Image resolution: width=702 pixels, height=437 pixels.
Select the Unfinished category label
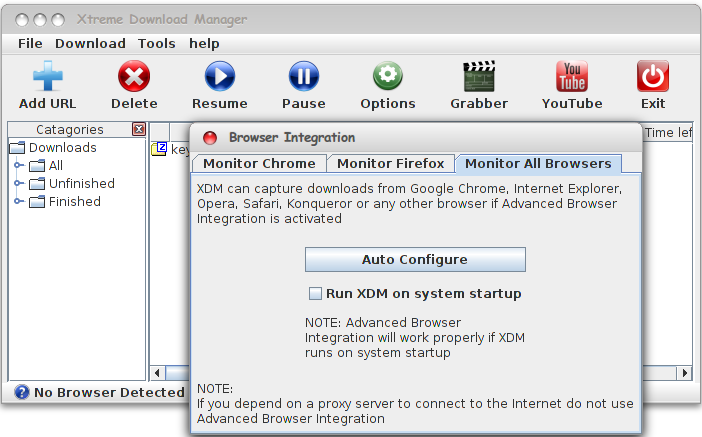(x=81, y=184)
